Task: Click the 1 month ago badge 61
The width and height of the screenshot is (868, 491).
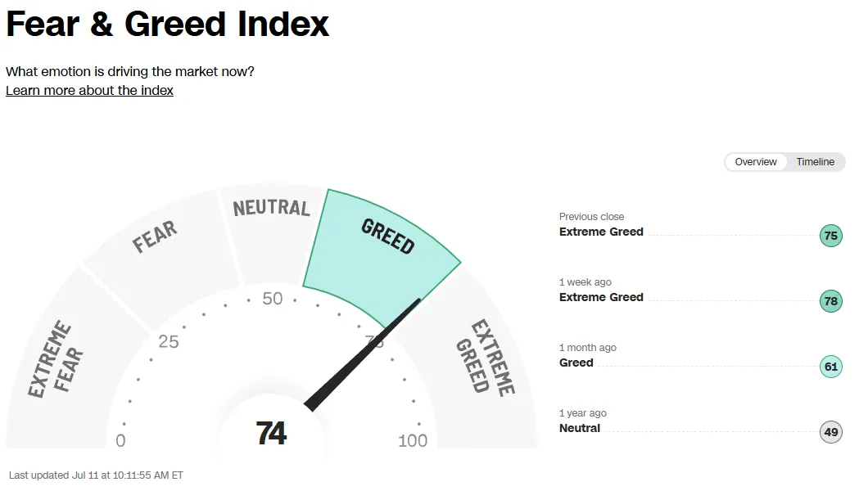Action: click(x=830, y=367)
